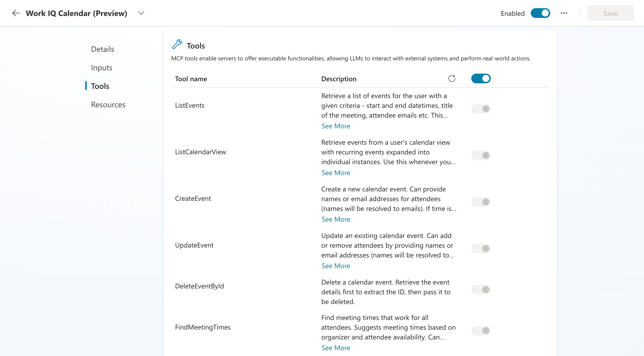Click the Save button
The height and width of the screenshot is (356, 644).
610,13
